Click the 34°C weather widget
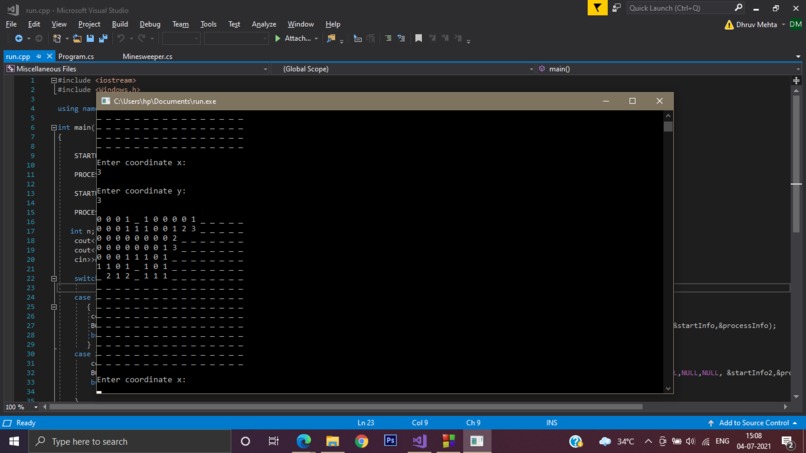Image resolution: width=806 pixels, height=453 pixels. click(616, 441)
